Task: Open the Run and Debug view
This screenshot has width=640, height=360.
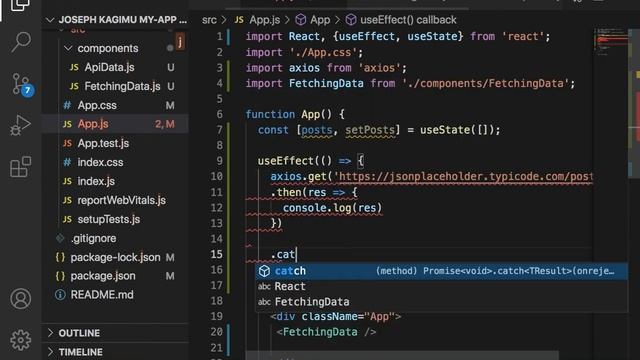Action: [x=20, y=125]
